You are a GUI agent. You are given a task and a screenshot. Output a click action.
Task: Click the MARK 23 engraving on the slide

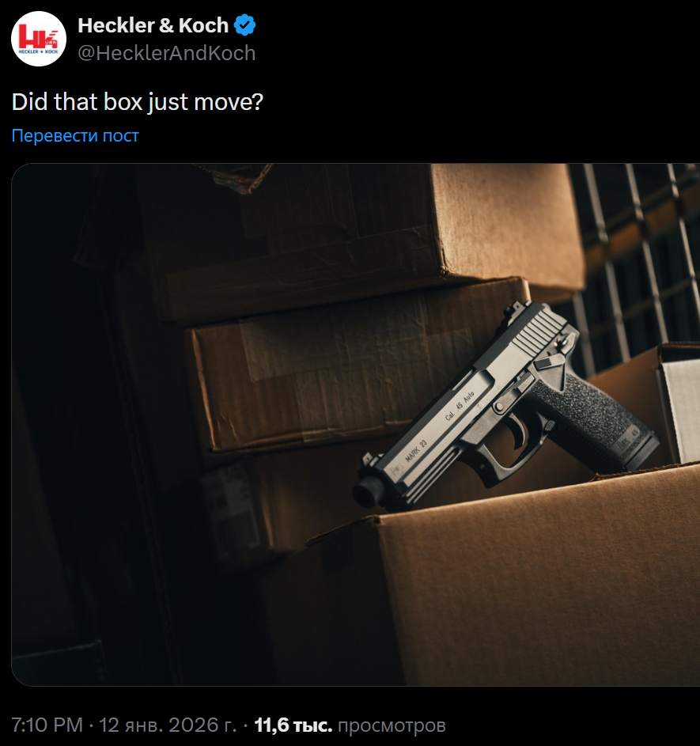(416, 451)
